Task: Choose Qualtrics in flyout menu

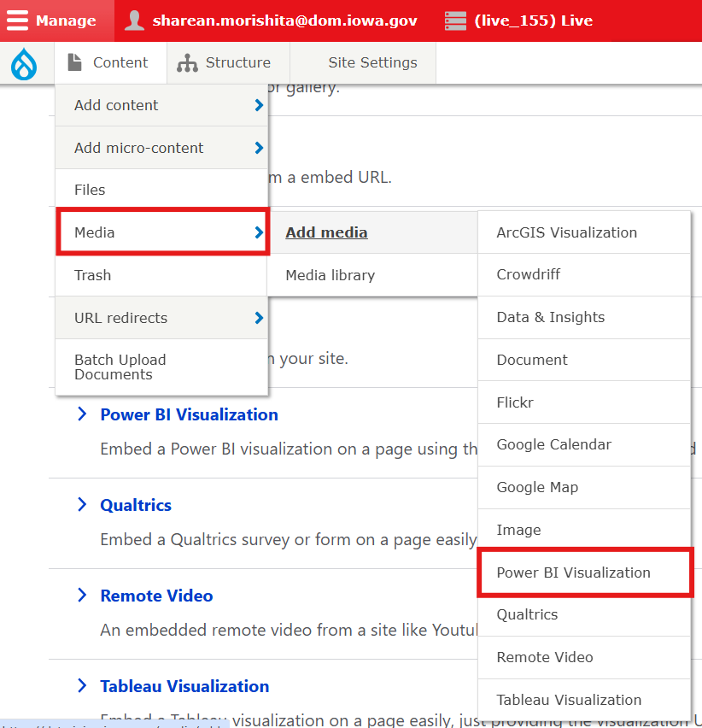Action: (584, 614)
